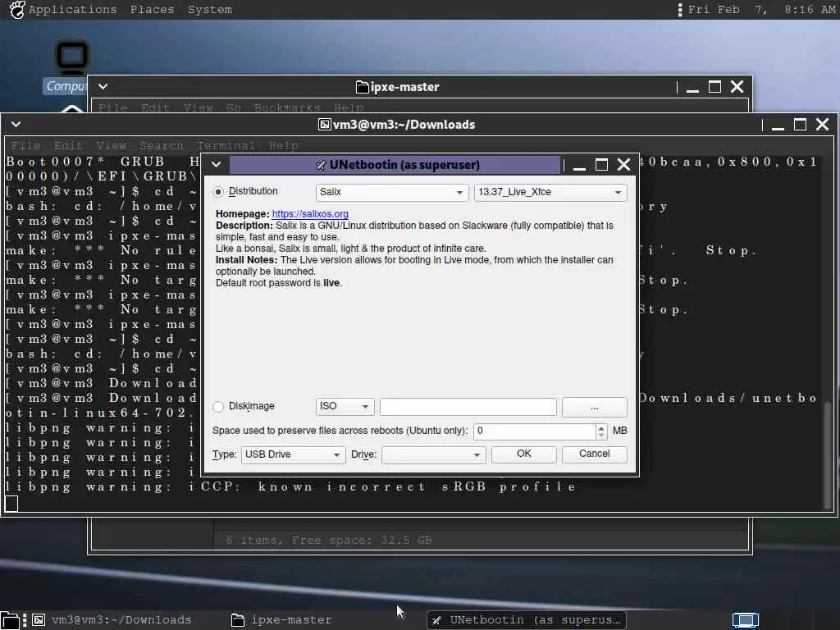
Task: Decrease the preserved space value with down arrow
Action: point(601,435)
